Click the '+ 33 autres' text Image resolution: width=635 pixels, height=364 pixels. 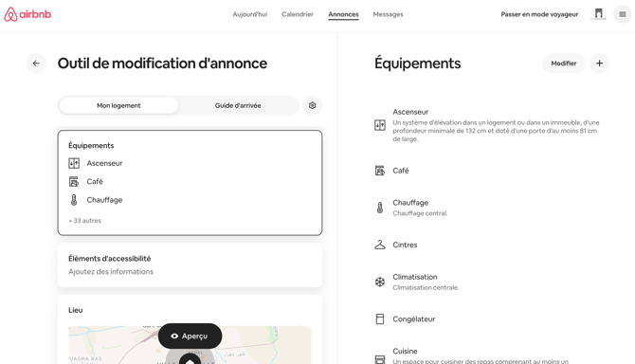[84, 221]
